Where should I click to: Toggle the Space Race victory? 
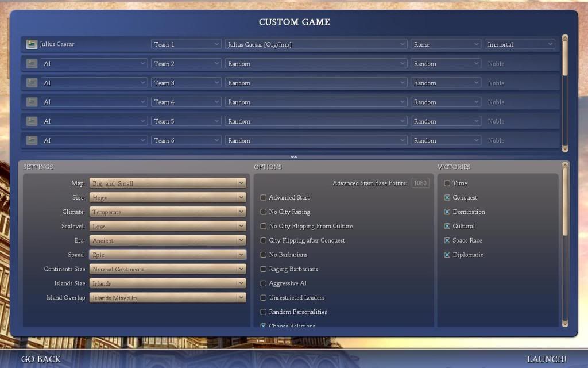pyautogui.click(x=447, y=240)
